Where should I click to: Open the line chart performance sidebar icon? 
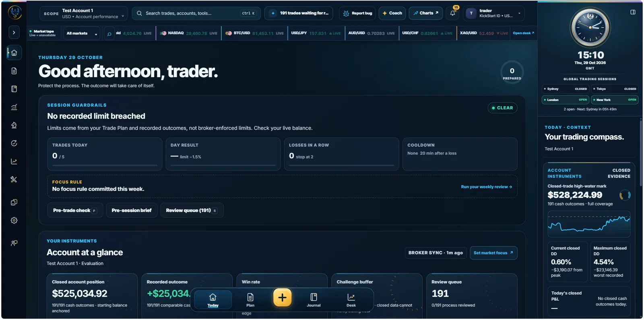tap(14, 161)
